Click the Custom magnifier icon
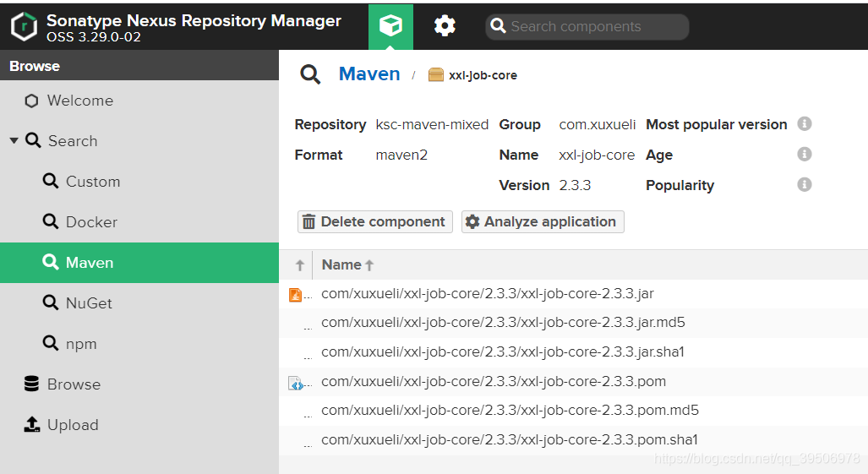Viewport: 868px width, 474px height. pyautogui.click(x=51, y=181)
